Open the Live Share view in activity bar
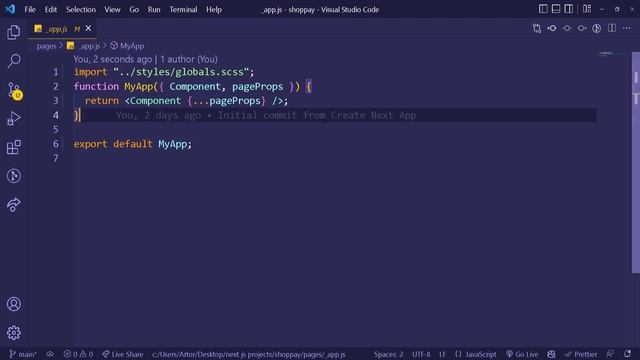The width and height of the screenshot is (640, 360). coord(13,204)
